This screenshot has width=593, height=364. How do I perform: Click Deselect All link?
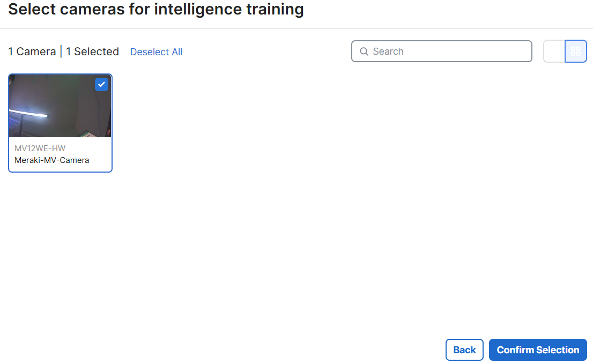click(x=156, y=52)
